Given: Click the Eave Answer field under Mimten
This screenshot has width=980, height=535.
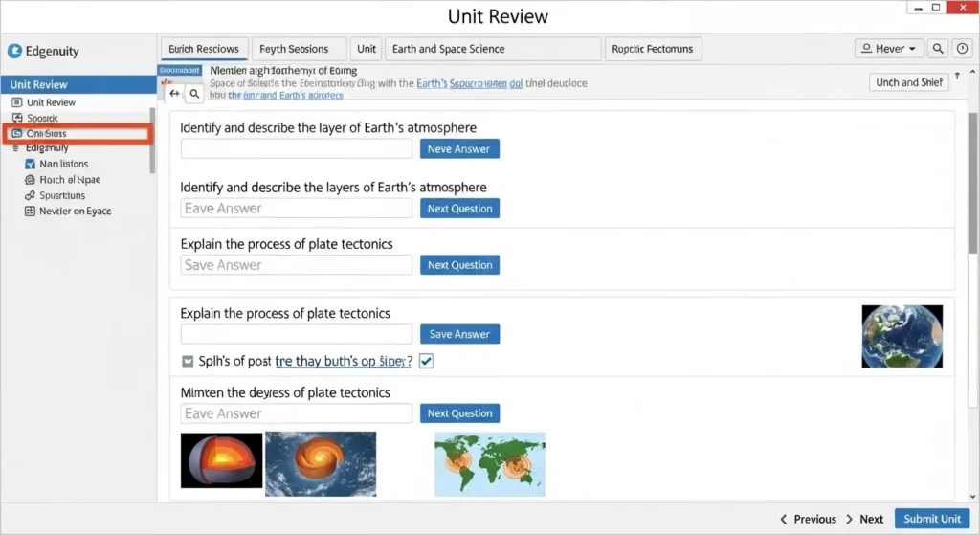Looking at the screenshot, I should 297,413.
